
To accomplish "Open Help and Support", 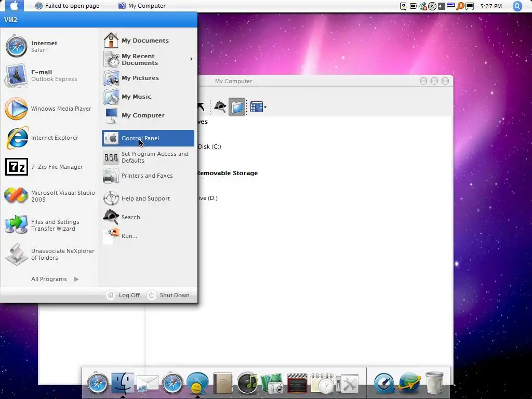I will 148,198.
